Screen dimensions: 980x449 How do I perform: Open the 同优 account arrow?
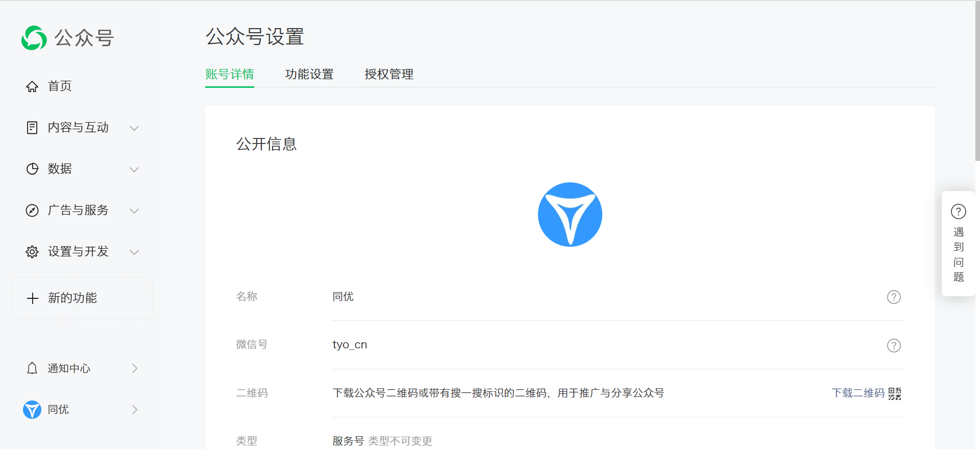pyautogui.click(x=135, y=410)
